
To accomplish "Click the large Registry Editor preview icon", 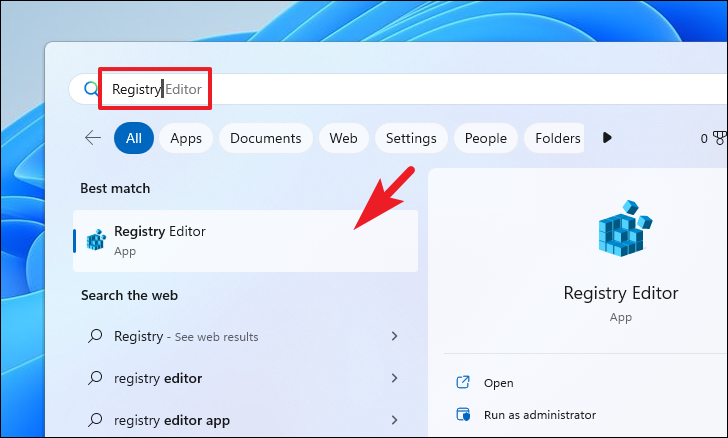I will tap(625, 228).
